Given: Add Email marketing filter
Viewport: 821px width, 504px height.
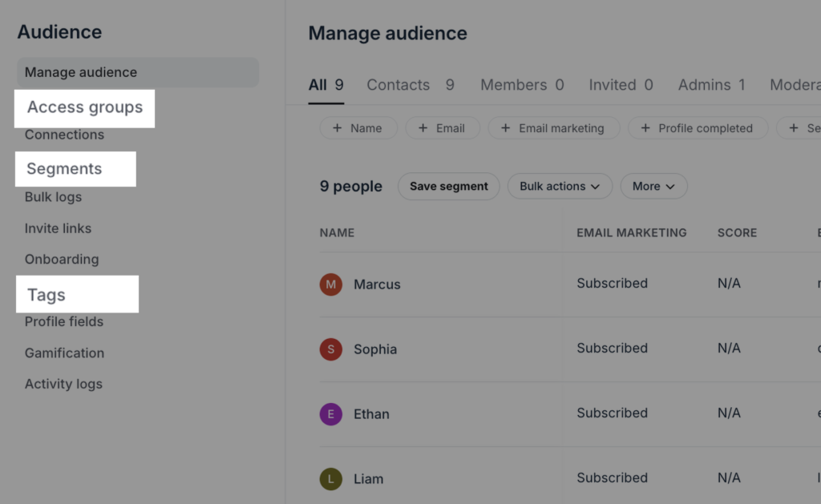Looking at the screenshot, I should click(x=554, y=128).
